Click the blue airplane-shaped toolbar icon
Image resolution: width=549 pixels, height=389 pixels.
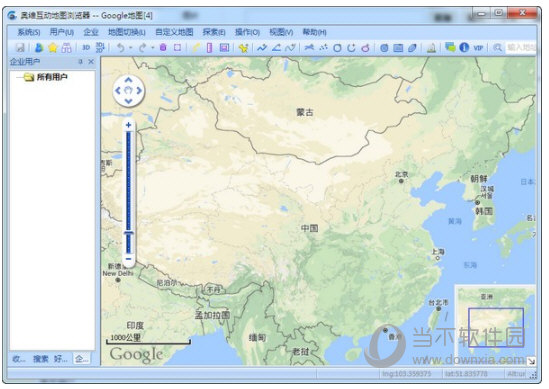[x=309, y=47]
